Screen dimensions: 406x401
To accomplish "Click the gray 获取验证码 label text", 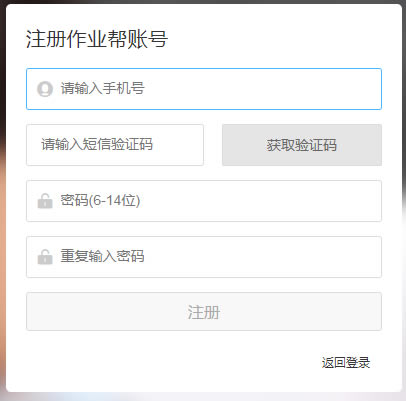I will pos(302,145).
